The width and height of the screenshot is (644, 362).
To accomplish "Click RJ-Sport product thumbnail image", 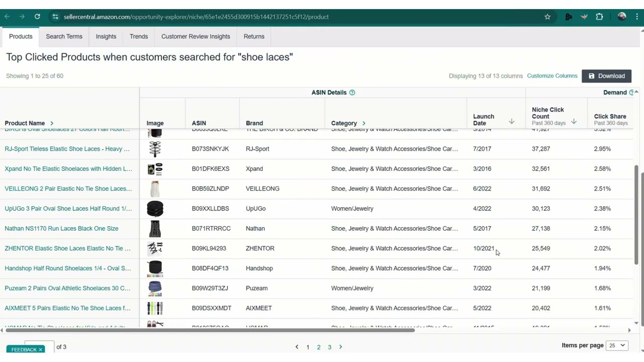I will pyautogui.click(x=155, y=149).
